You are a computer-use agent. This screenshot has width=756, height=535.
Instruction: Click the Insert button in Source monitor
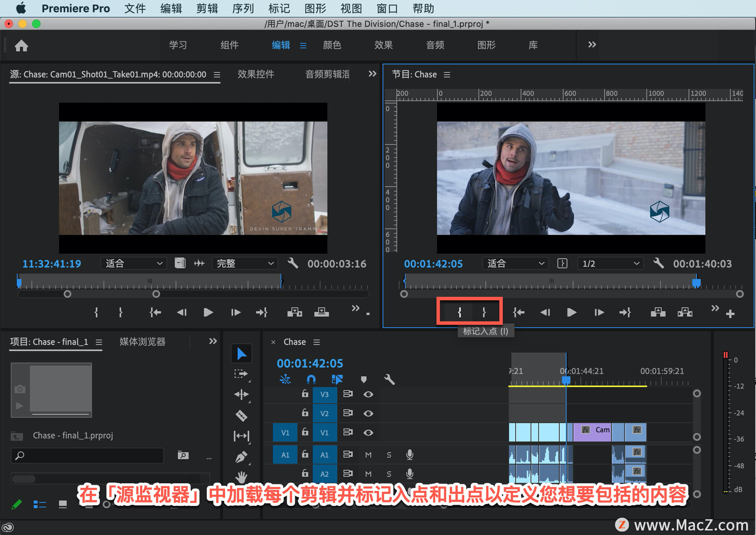coord(295,312)
